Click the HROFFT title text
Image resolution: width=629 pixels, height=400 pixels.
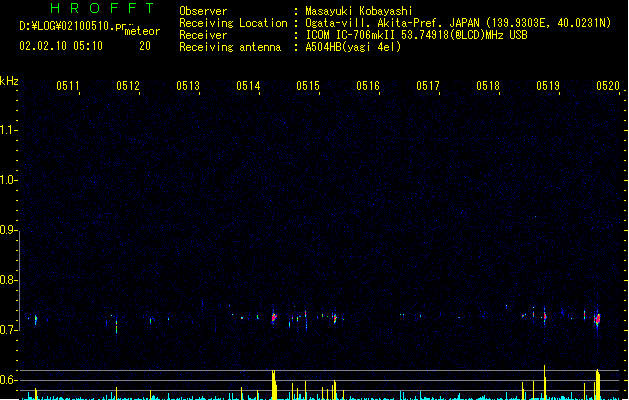click(x=103, y=8)
